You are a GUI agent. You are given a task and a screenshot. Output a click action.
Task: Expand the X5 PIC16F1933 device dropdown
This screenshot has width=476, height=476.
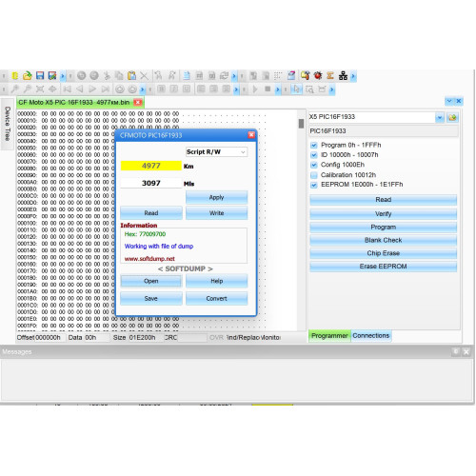440,118
